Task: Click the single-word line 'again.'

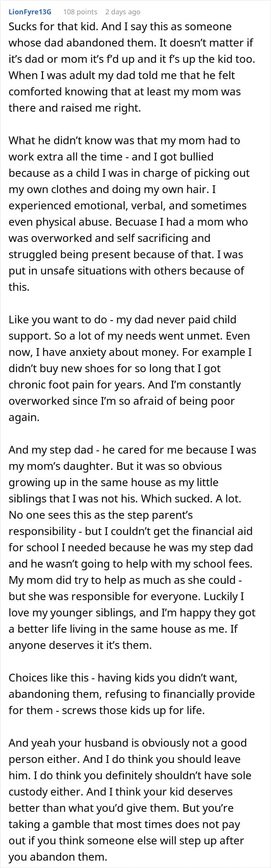Action: 24,418
